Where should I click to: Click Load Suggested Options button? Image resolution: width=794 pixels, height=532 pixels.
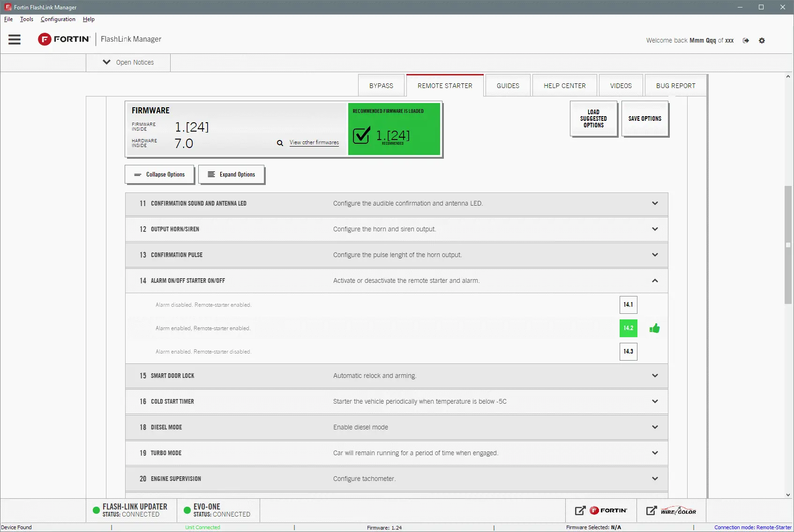[x=593, y=119]
